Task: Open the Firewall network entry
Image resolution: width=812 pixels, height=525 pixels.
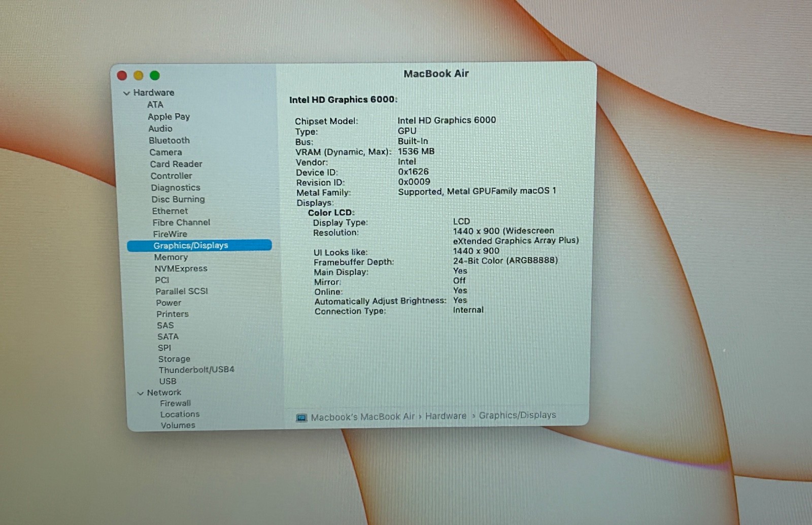Action: [x=176, y=404]
